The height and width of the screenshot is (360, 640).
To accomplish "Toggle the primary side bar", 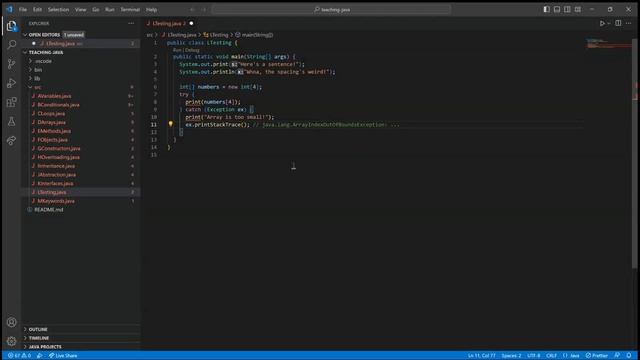I will [x=546, y=9].
